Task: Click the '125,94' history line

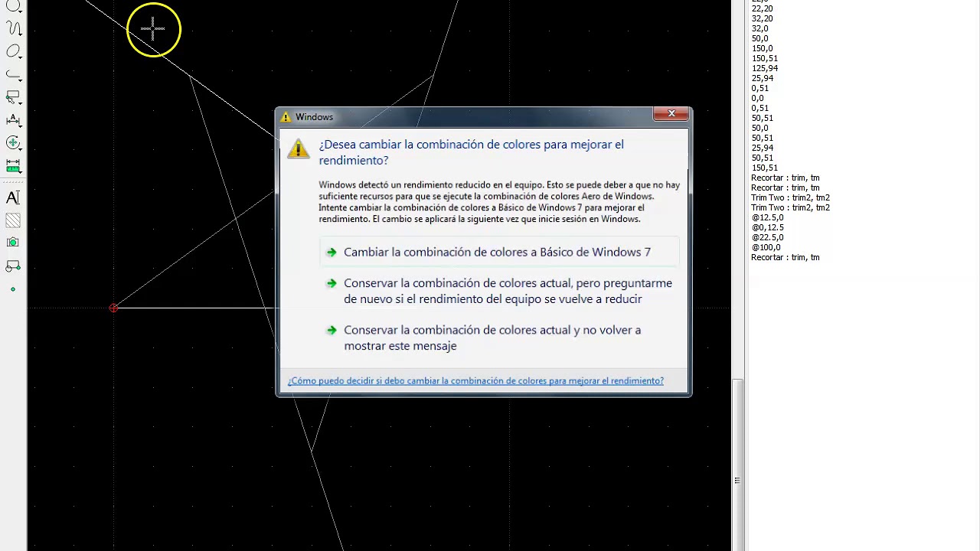Action: (x=765, y=68)
